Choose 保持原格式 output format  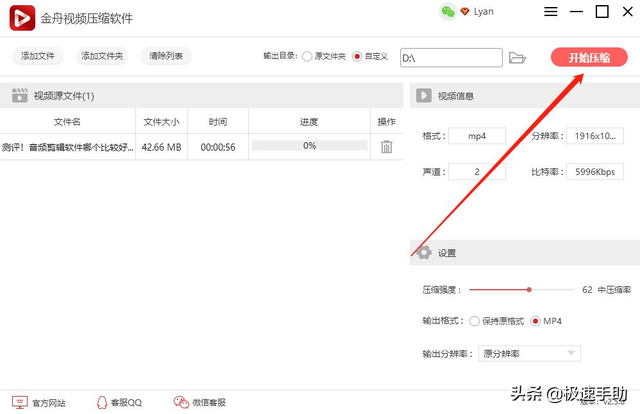[x=474, y=321]
